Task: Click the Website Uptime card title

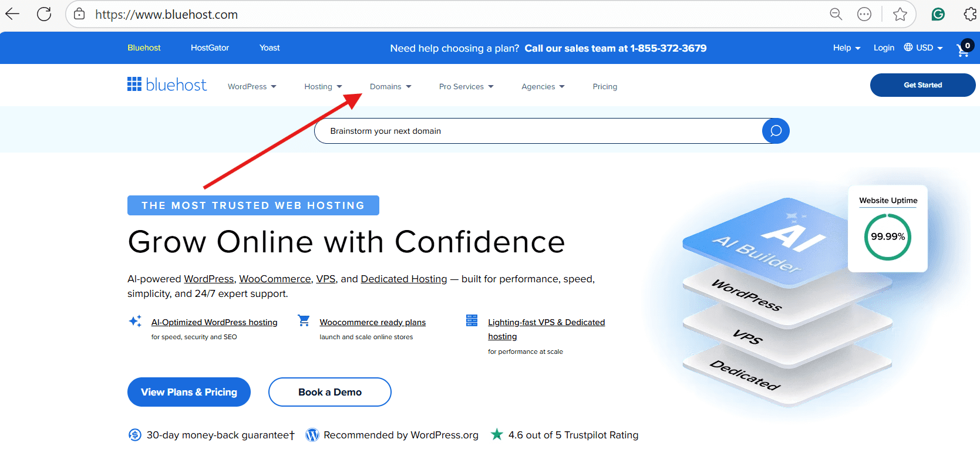Action: click(x=888, y=200)
